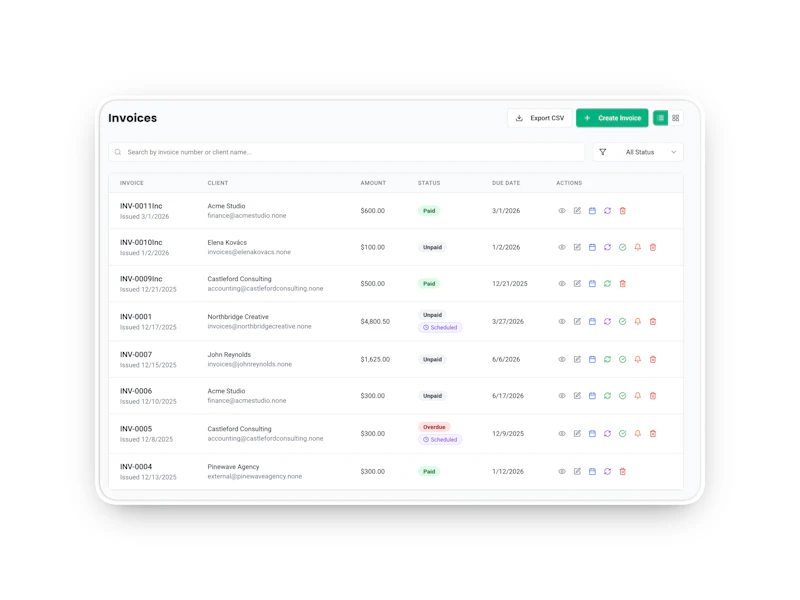Send reminder bell for INV-0006

click(638, 396)
